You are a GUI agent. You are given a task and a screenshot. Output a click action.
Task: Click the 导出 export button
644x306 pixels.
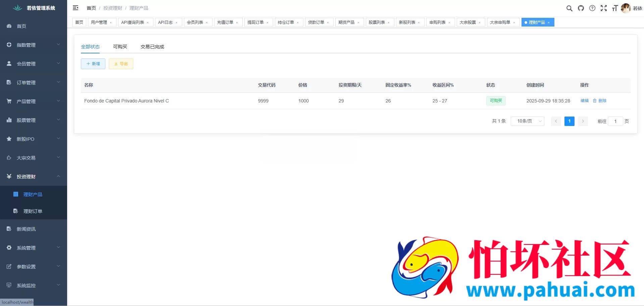pyautogui.click(x=121, y=64)
